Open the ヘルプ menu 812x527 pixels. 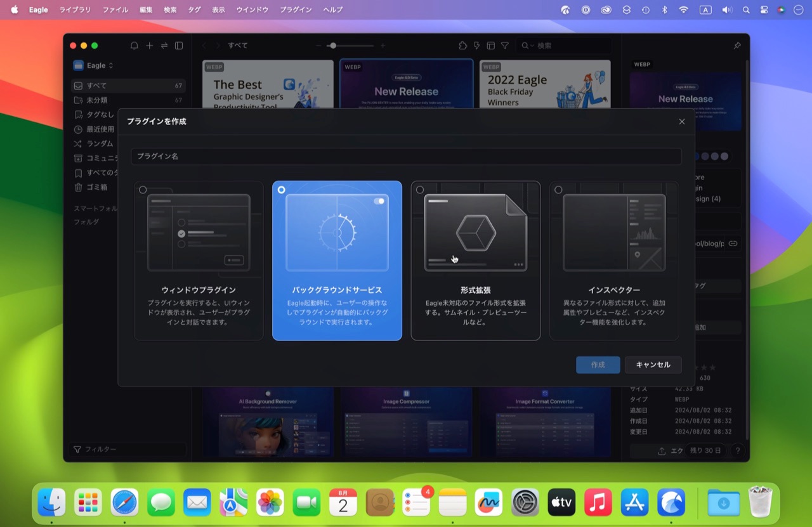point(332,10)
